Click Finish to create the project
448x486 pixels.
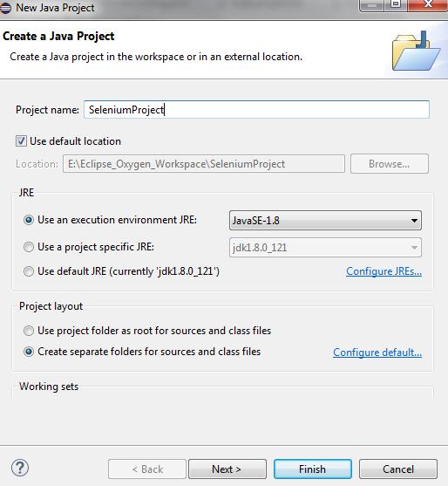pyautogui.click(x=312, y=469)
